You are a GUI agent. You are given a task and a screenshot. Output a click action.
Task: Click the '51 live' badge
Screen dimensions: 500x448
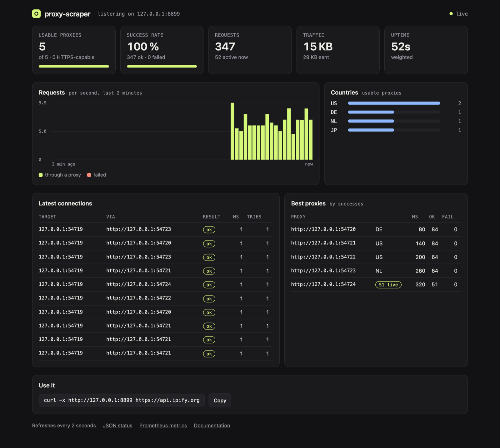pos(388,284)
